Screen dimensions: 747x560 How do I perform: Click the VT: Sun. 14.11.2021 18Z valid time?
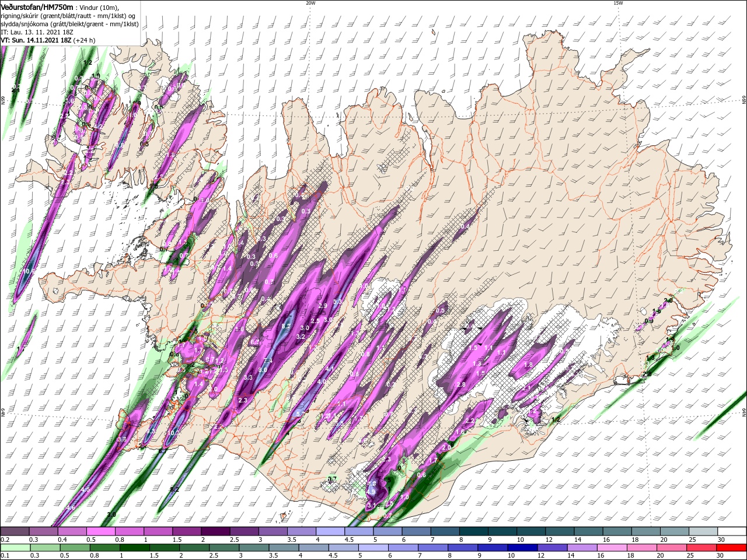click(36, 40)
